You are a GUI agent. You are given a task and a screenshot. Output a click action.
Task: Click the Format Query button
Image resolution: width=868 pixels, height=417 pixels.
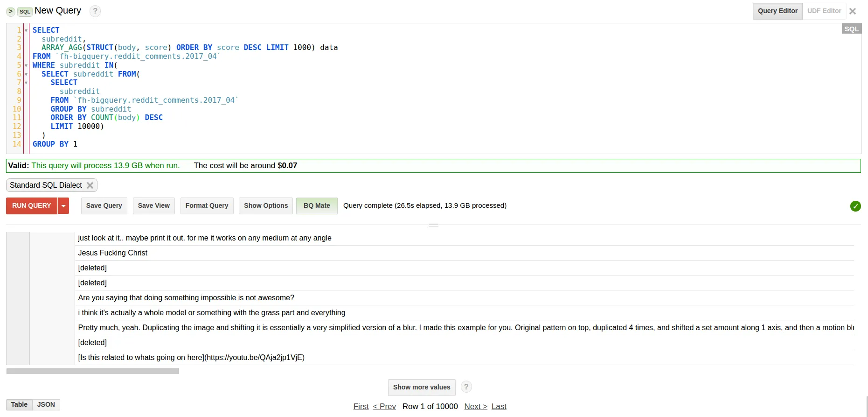[x=207, y=205]
